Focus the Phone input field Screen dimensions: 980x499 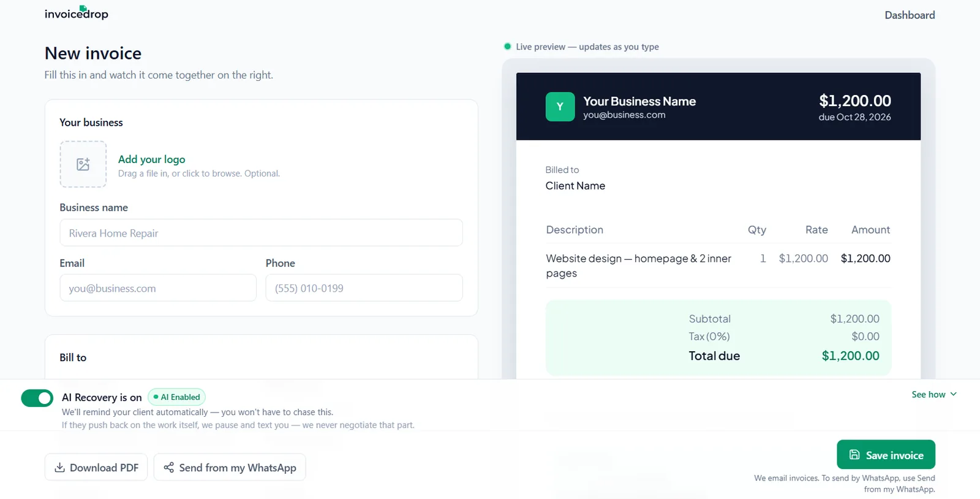pos(364,288)
